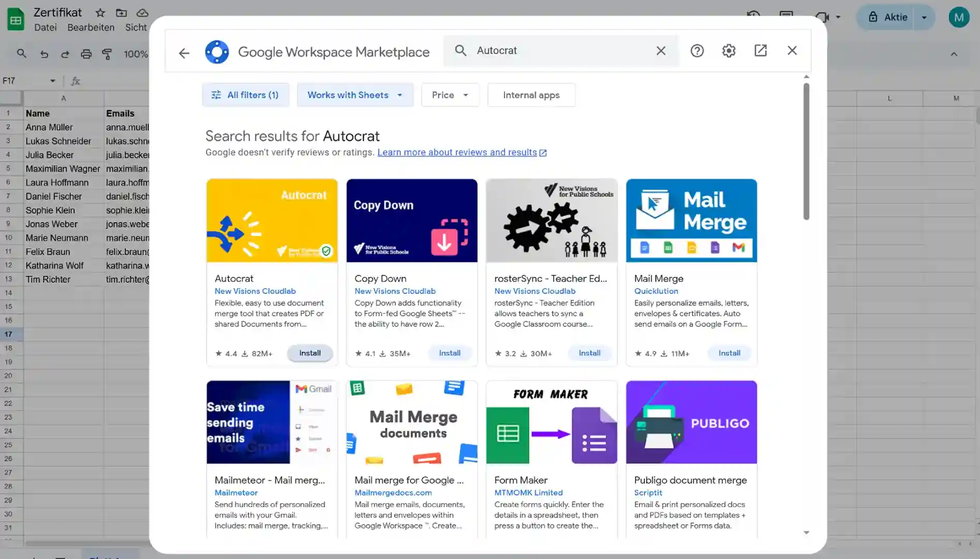Screen dimensions: 980x559
Task: Open the account avatar M
Action: pyautogui.click(x=959, y=17)
